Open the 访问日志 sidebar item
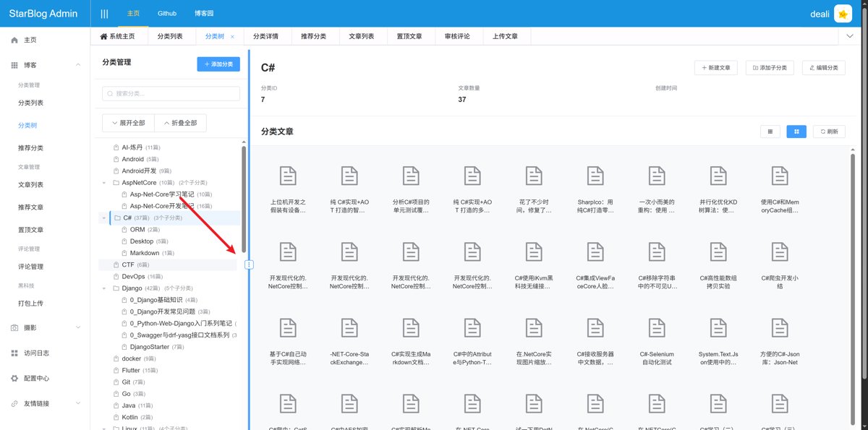This screenshot has height=430, width=868. (36, 353)
